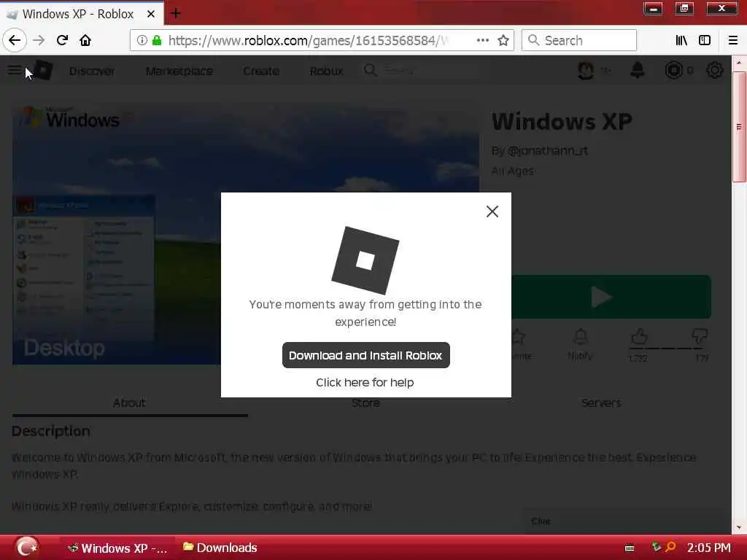Click the scrollbar down arrow
The width and height of the screenshot is (747, 560).
[739, 527]
